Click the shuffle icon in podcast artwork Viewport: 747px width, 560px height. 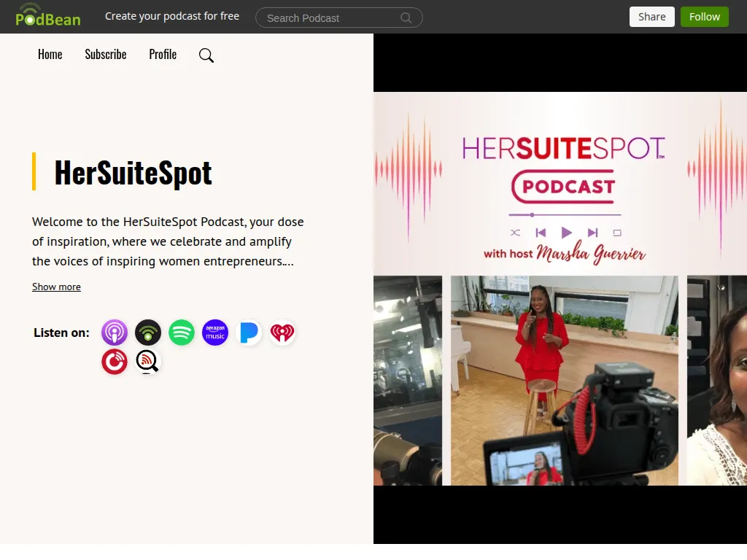pos(515,233)
